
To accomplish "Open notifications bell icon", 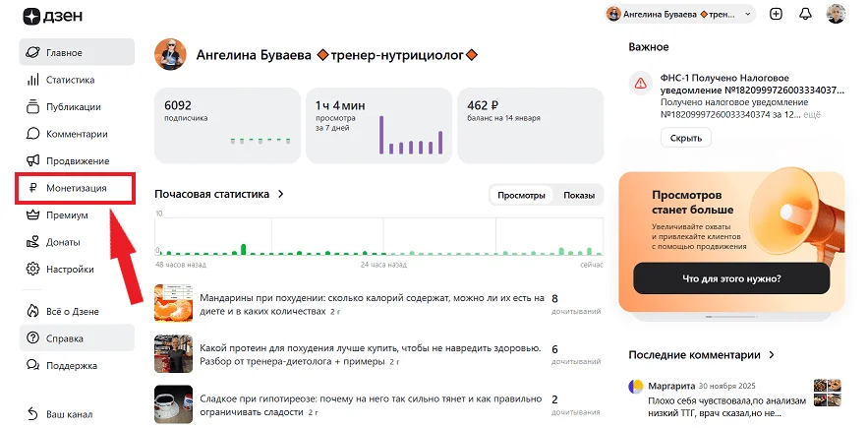I will point(805,15).
